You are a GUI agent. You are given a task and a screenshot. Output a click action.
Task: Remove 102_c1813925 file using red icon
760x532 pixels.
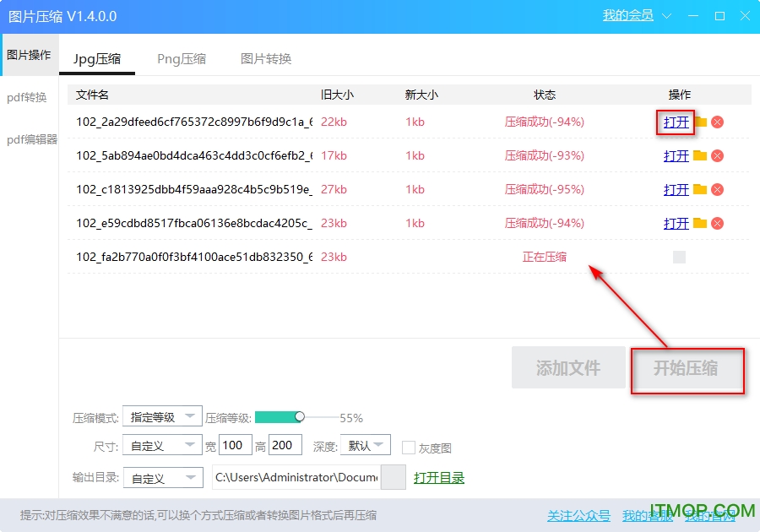point(717,189)
